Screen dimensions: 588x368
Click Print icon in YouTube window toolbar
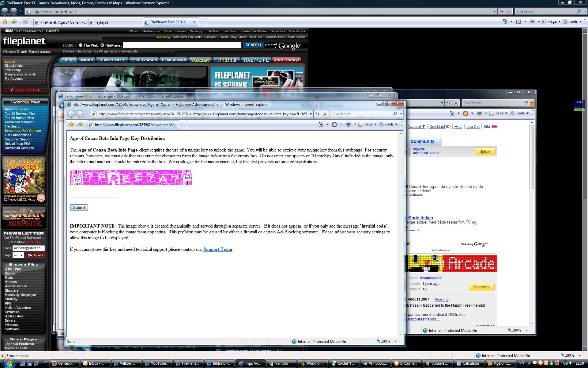tap(480, 113)
